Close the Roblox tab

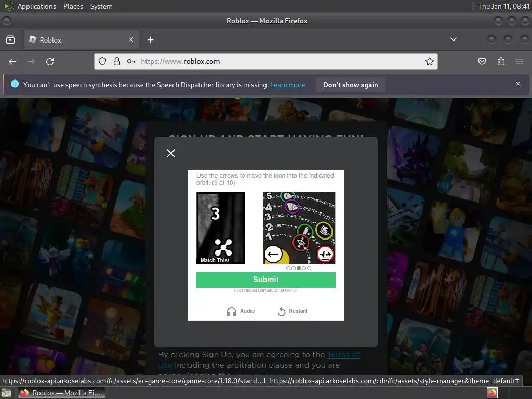click(x=131, y=39)
